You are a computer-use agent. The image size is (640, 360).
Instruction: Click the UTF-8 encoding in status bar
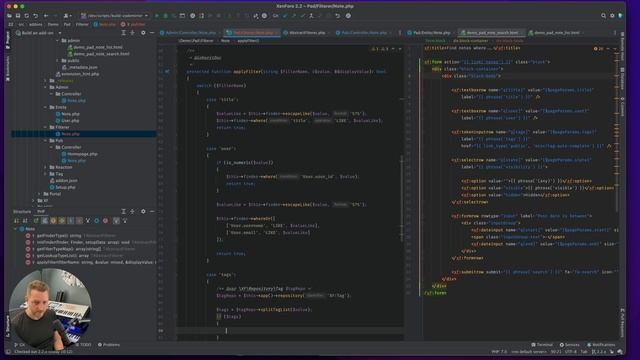pyautogui.click(x=571, y=351)
